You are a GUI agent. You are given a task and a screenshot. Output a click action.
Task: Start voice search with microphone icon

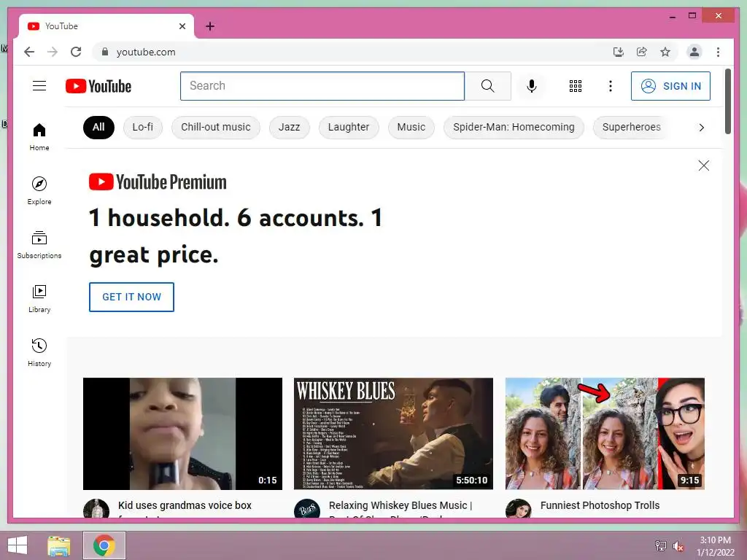pyautogui.click(x=532, y=86)
